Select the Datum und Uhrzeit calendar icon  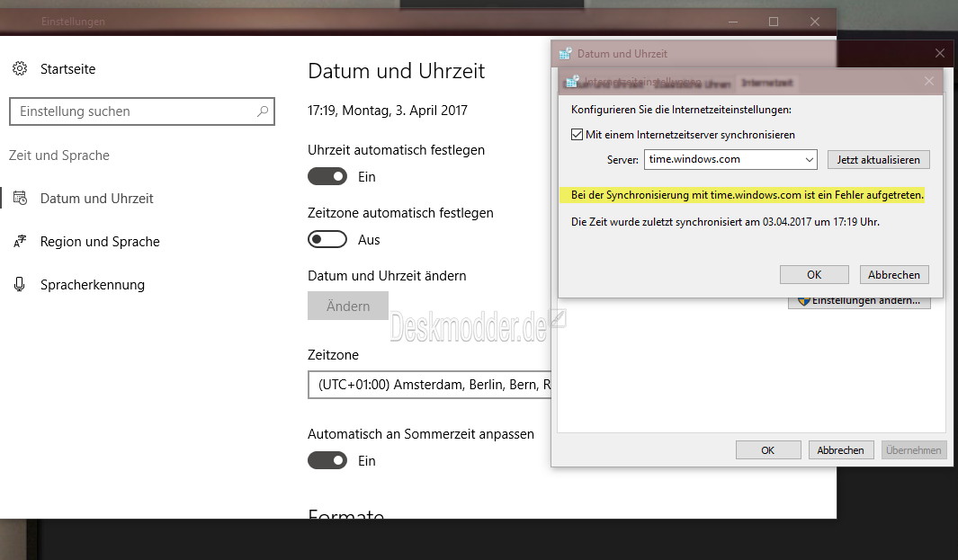tap(20, 198)
